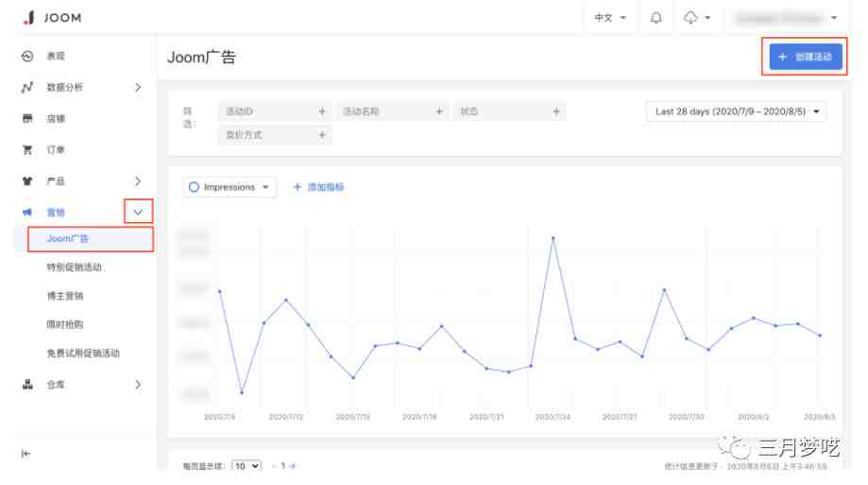Go to next page arrow
This screenshot has width=868, height=485.
(292, 466)
